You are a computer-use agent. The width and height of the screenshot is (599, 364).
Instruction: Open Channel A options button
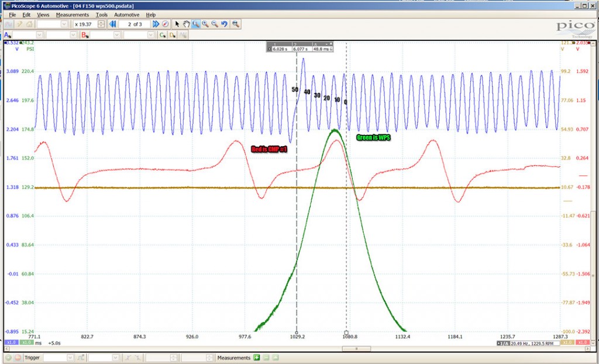[8, 35]
